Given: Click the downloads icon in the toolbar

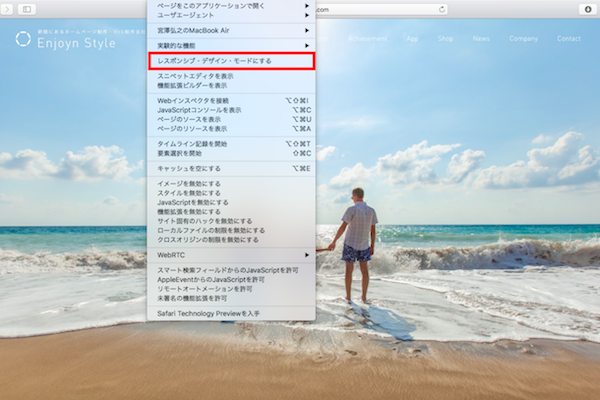Looking at the screenshot, I should [585, 9].
